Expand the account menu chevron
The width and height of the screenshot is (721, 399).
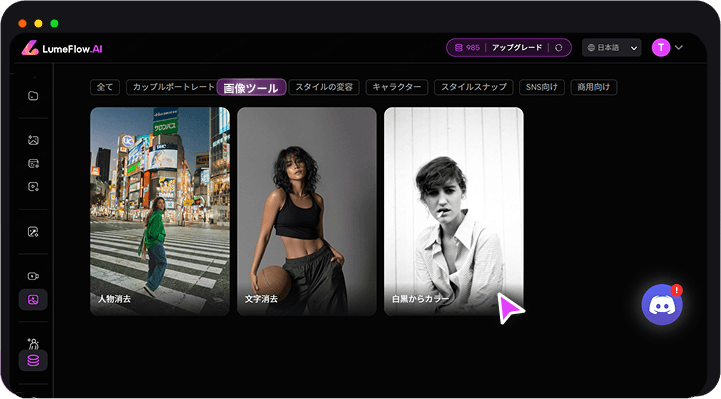pyautogui.click(x=679, y=47)
